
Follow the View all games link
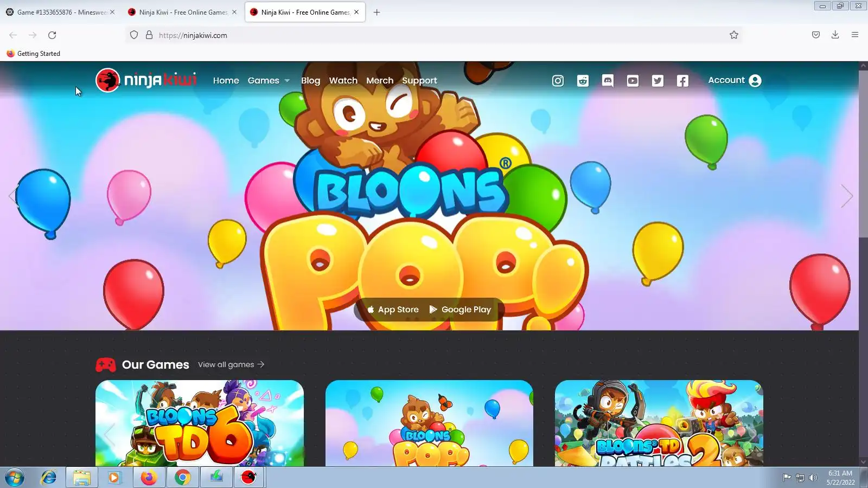pyautogui.click(x=231, y=364)
